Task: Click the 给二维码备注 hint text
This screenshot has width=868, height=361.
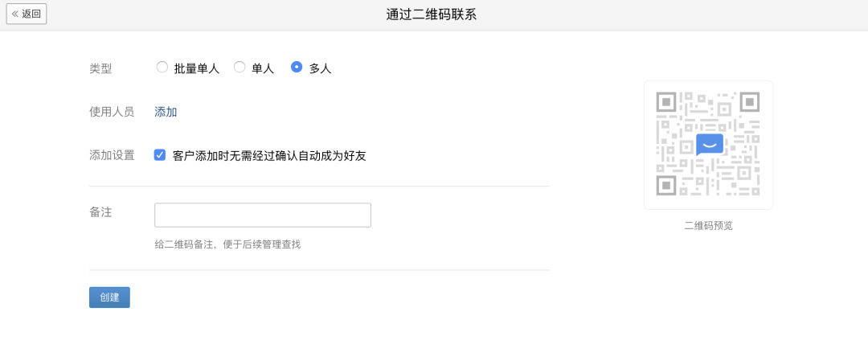Action: (x=227, y=244)
